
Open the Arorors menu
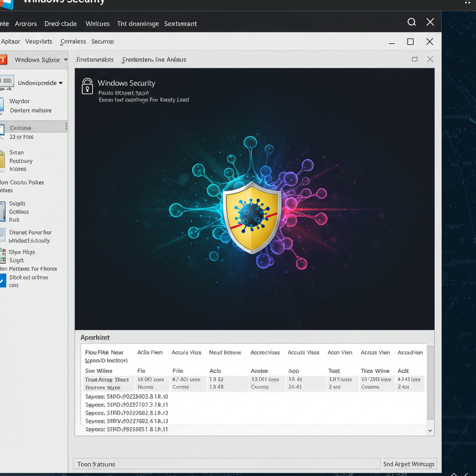click(x=26, y=24)
